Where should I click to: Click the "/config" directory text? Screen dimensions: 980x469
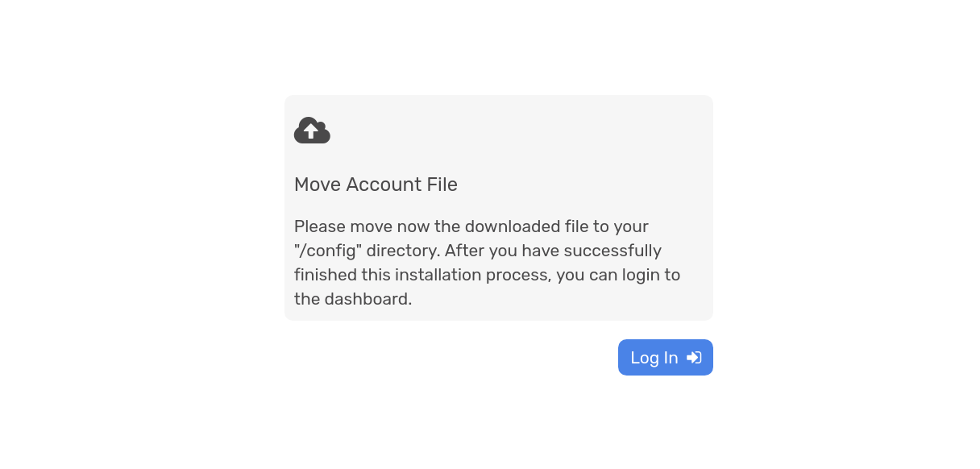click(328, 251)
